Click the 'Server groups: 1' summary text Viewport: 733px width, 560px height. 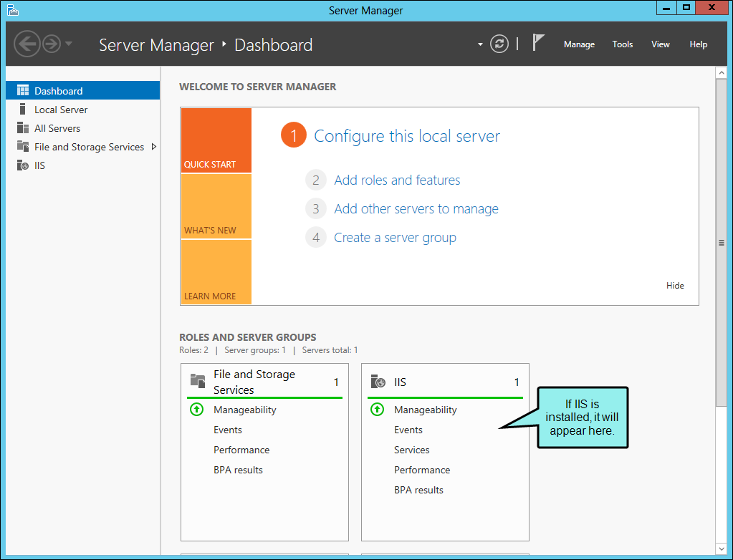tap(255, 350)
